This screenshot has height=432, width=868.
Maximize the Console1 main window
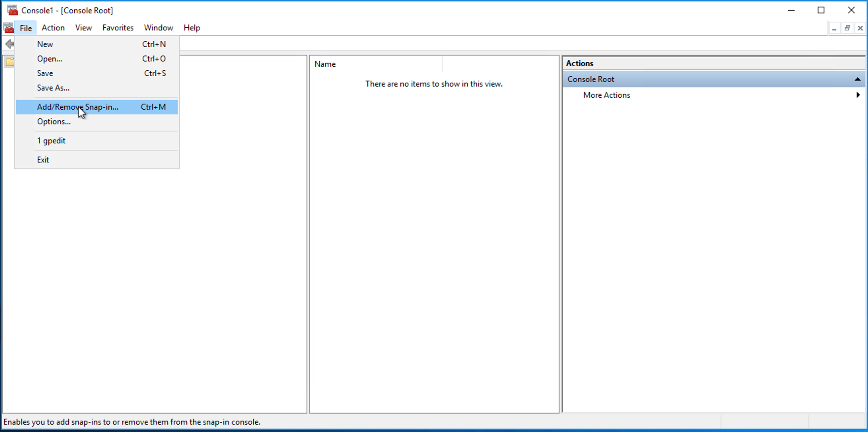[821, 11]
